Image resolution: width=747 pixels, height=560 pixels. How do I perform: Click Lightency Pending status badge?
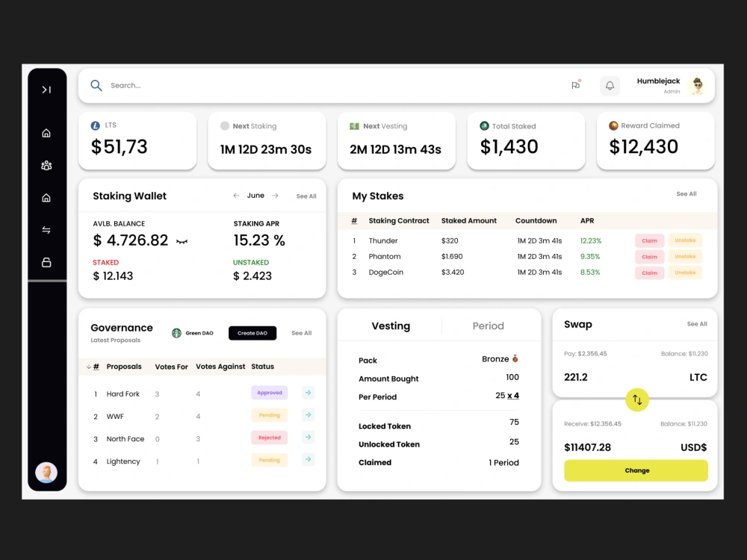click(270, 460)
